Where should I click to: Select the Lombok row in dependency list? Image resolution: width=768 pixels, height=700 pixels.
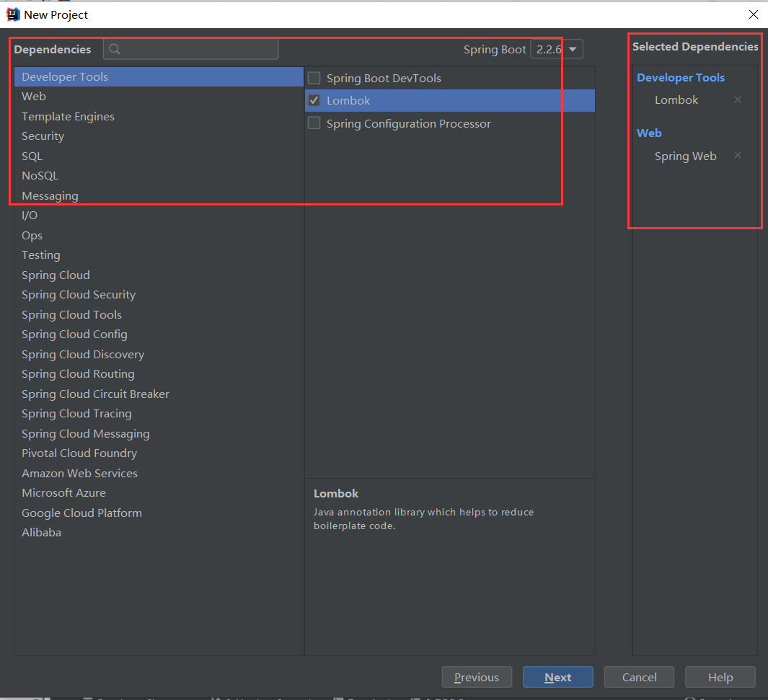tap(450, 100)
